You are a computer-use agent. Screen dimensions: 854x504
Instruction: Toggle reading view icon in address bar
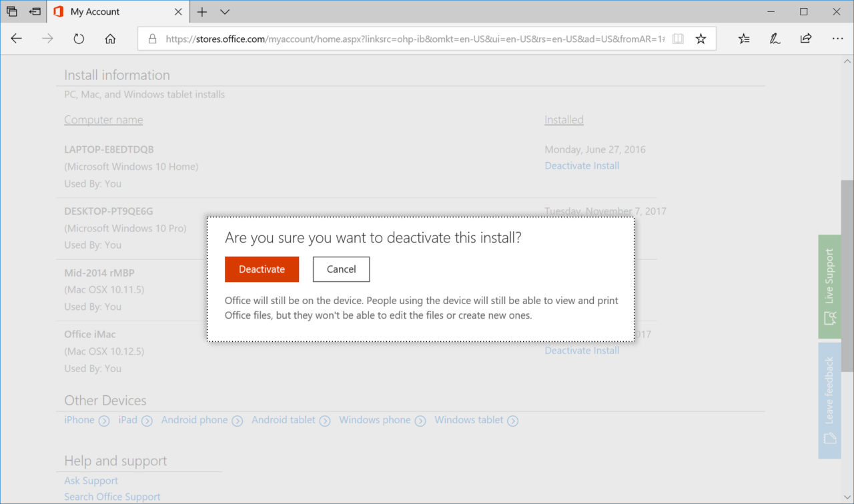click(x=678, y=39)
